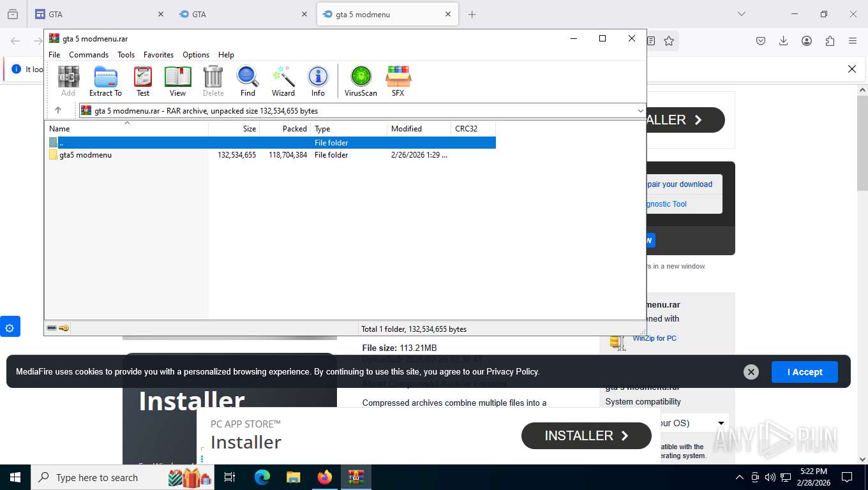Image resolution: width=868 pixels, height=490 pixels.
Task: Open Firefox View button left of tabs
Action: [12, 14]
